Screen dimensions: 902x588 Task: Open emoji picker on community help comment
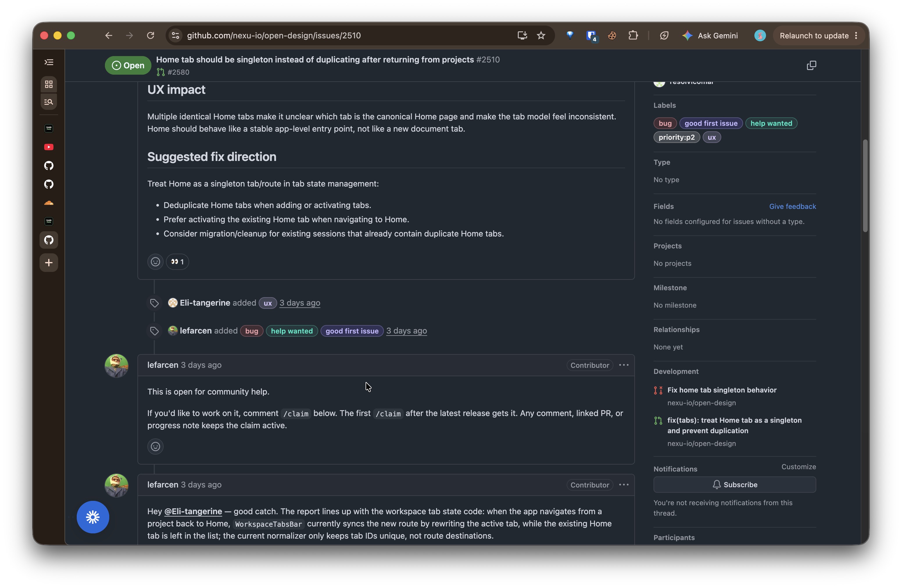pos(155,447)
